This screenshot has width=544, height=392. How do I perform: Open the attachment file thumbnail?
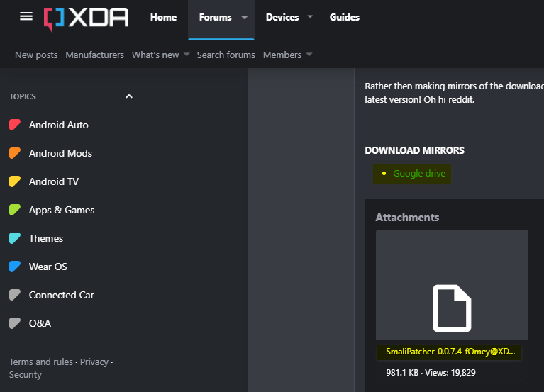(x=452, y=285)
